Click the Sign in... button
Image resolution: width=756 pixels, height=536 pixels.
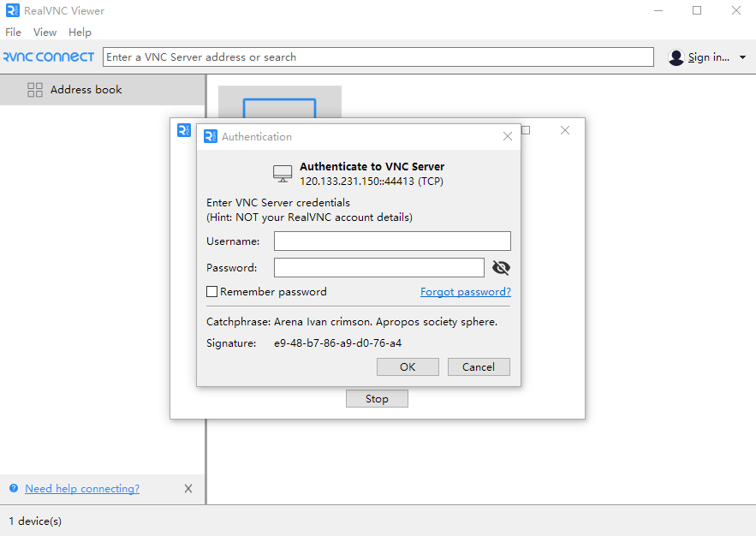[708, 57]
